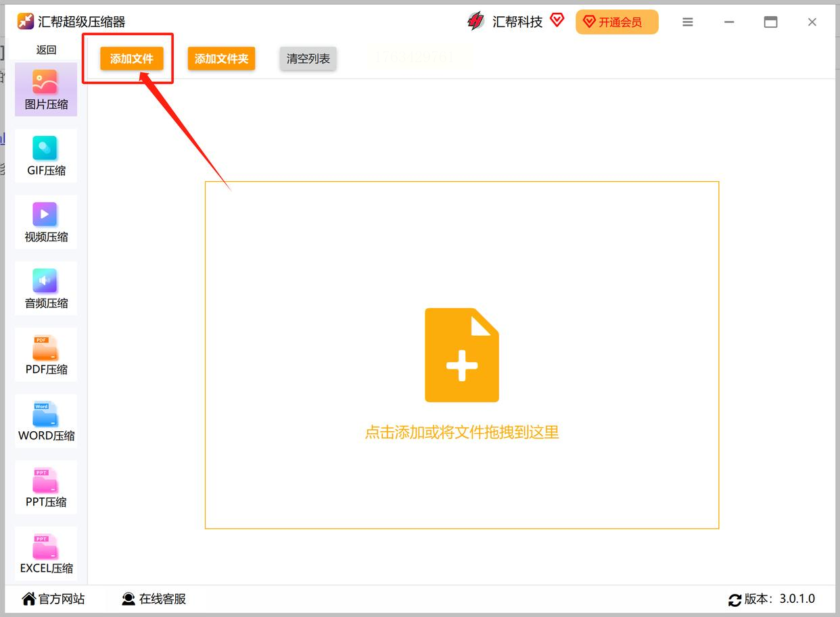This screenshot has width=840, height=617.
Task: Click the 开通会员 membership button
Action: click(617, 22)
